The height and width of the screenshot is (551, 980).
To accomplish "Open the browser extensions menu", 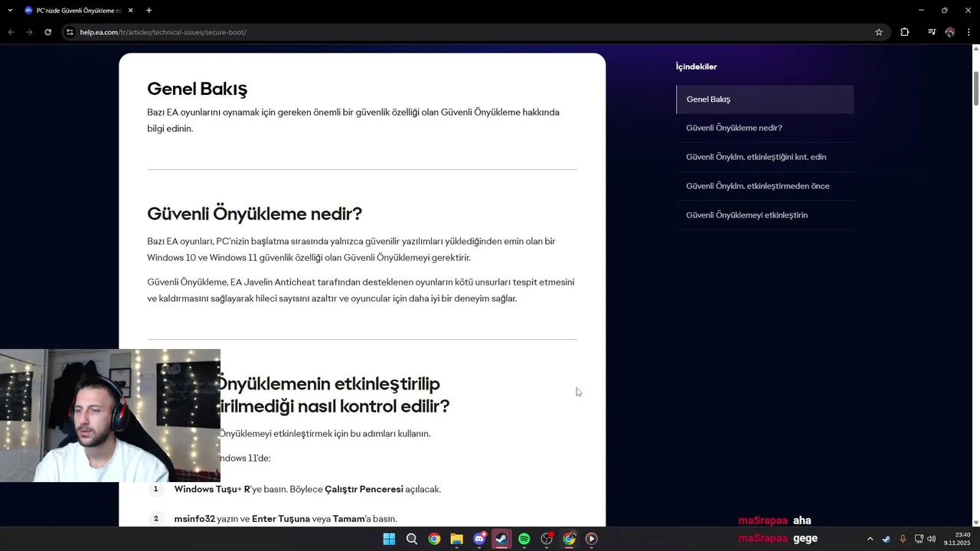I will 905,32.
